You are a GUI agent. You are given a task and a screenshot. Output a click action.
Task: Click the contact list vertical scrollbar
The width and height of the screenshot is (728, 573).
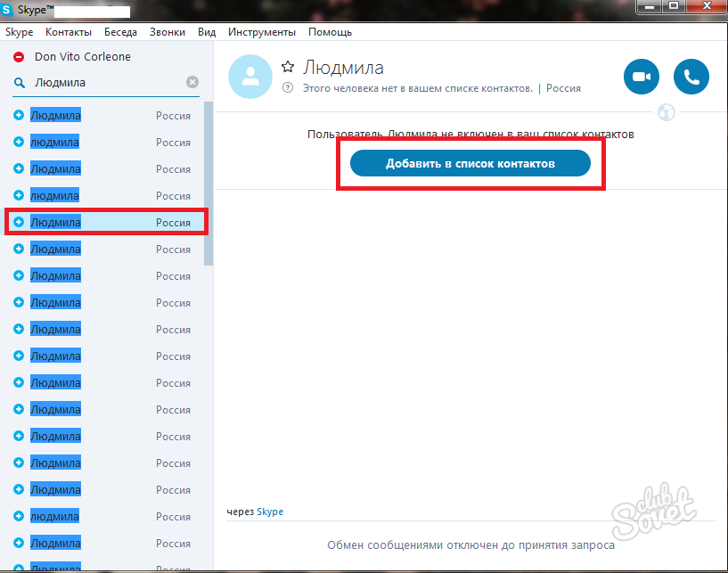[x=209, y=178]
